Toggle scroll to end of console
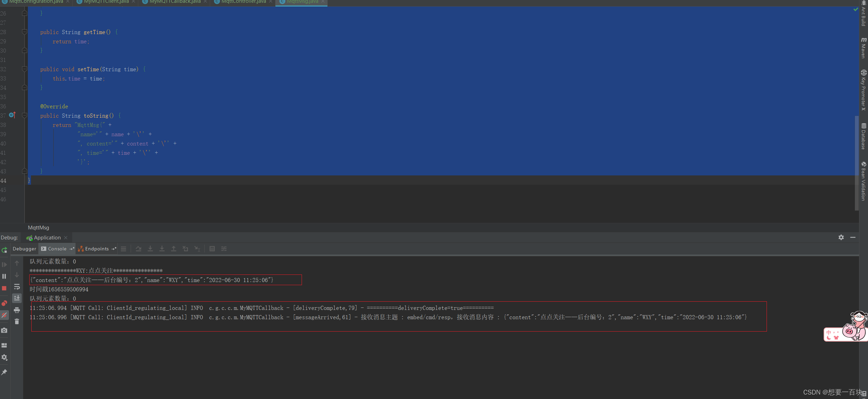The image size is (868, 399). tap(17, 298)
